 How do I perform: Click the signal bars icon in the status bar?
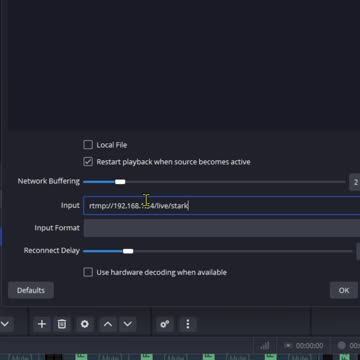pyautogui.click(x=265, y=346)
